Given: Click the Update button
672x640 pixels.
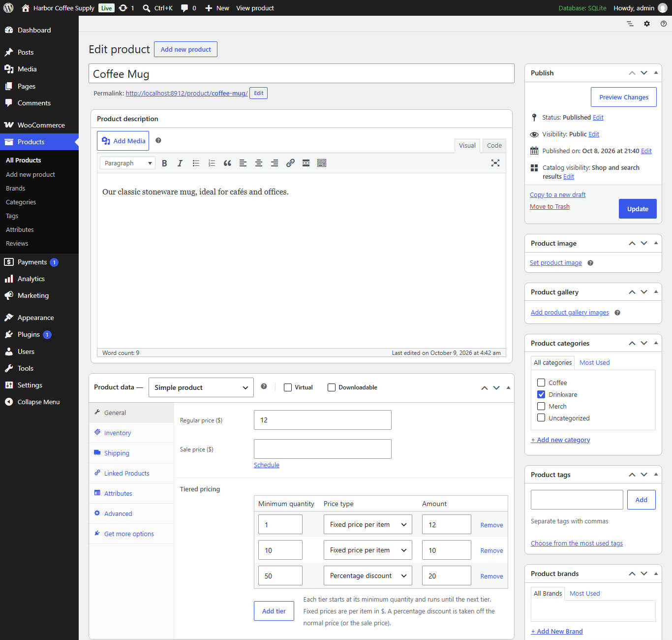Looking at the screenshot, I should (x=638, y=209).
